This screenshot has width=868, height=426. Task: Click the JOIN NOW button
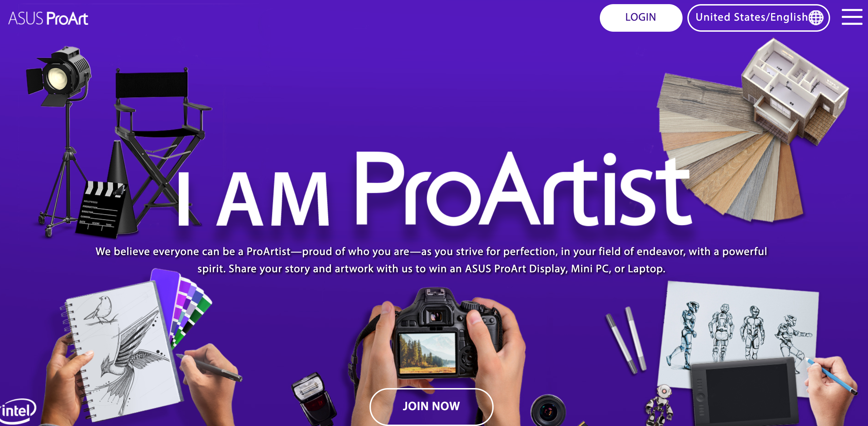[x=431, y=406]
